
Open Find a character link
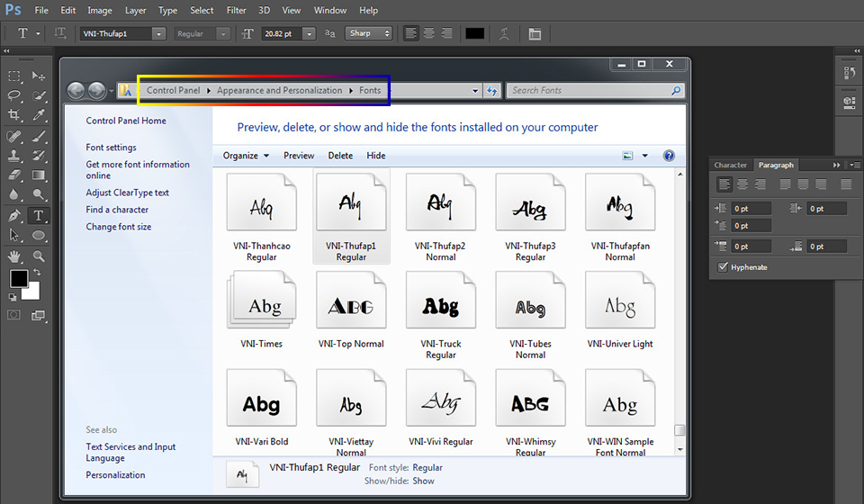pyautogui.click(x=117, y=210)
